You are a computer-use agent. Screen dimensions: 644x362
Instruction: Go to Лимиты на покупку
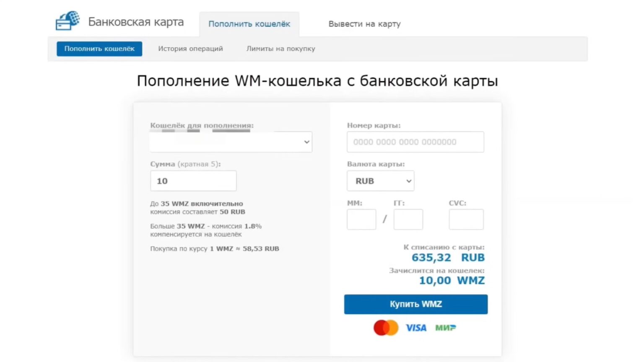[280, 49]
